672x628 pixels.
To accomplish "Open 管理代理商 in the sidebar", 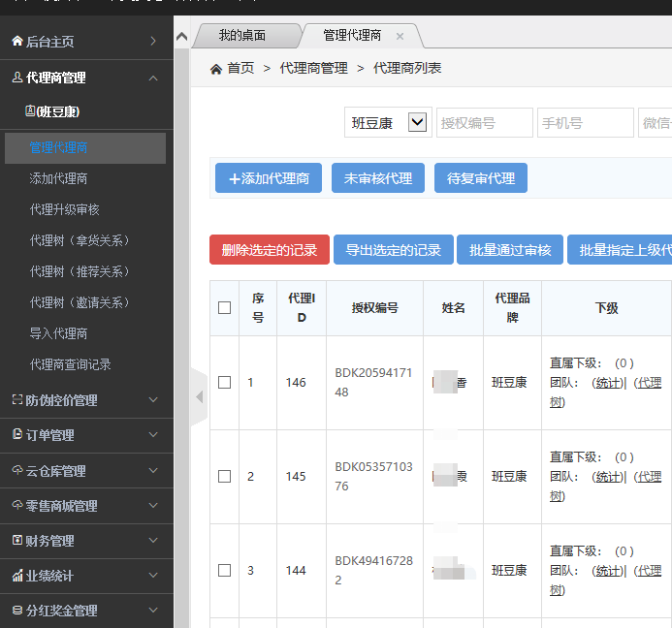I will click(x=85, y=147).
